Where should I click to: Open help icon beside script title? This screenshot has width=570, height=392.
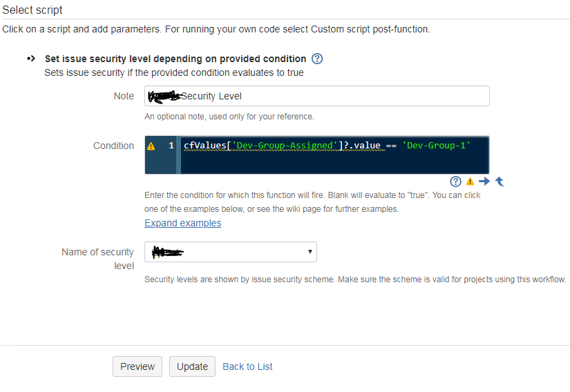[317, 59]
